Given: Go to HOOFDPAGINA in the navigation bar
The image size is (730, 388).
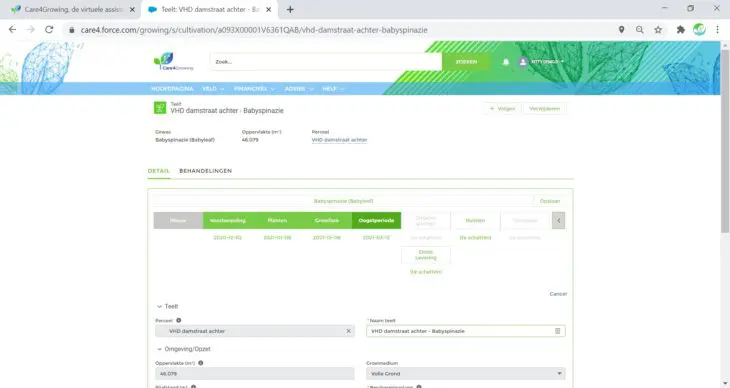Looking at the screenshot, I should tap(172, 88).
